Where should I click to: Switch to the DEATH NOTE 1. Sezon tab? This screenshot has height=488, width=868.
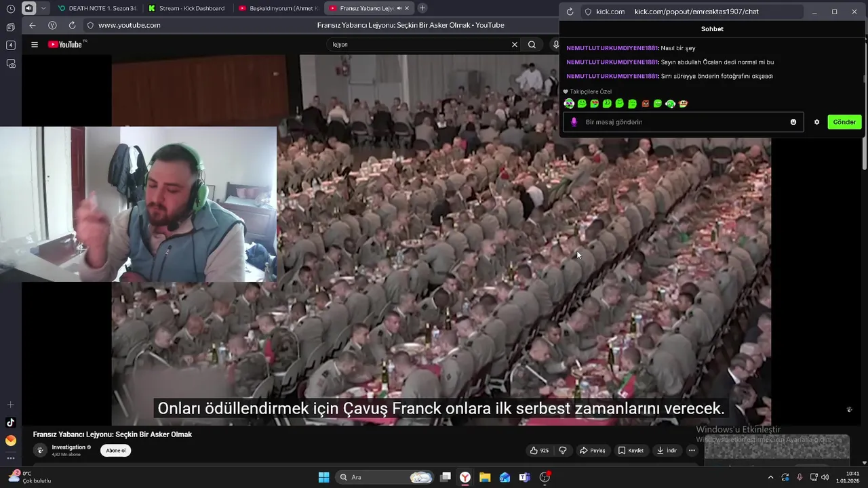coord(96,8)
